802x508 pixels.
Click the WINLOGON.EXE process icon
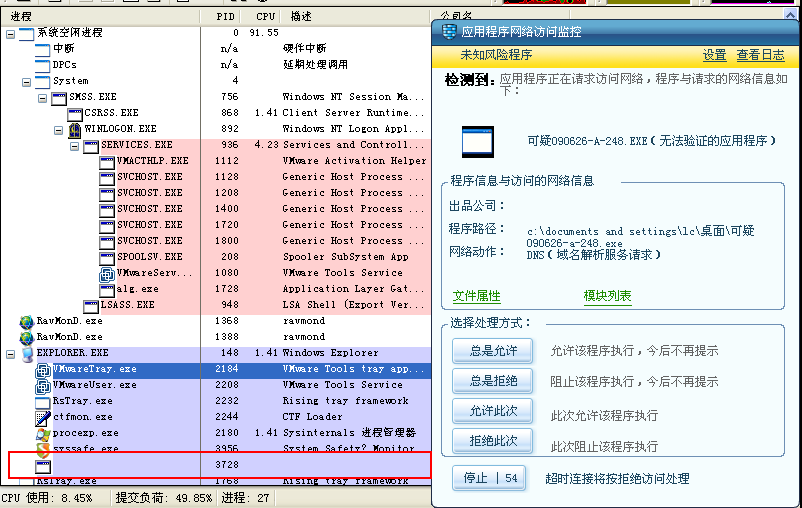click(75, 130)
